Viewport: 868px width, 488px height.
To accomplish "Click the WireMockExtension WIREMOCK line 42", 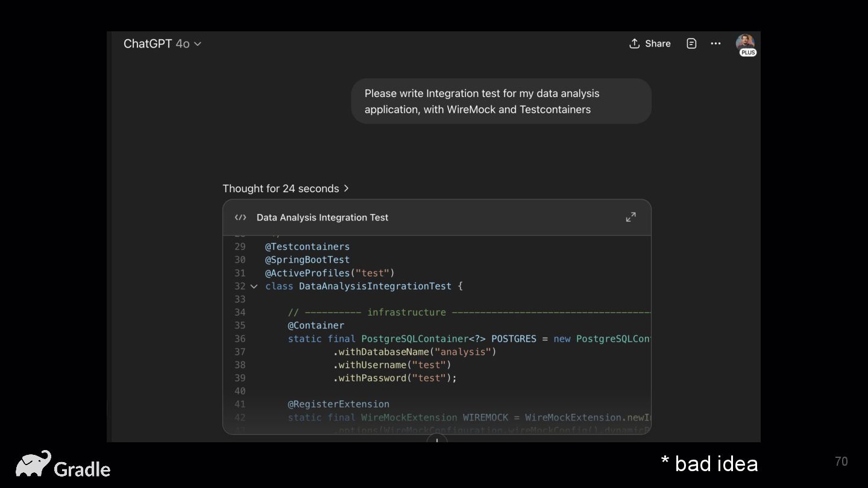I will 469,418.
